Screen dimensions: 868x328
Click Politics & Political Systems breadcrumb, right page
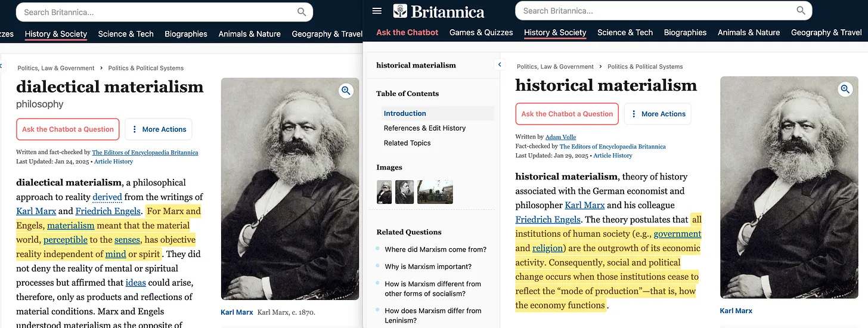[646, 67]
